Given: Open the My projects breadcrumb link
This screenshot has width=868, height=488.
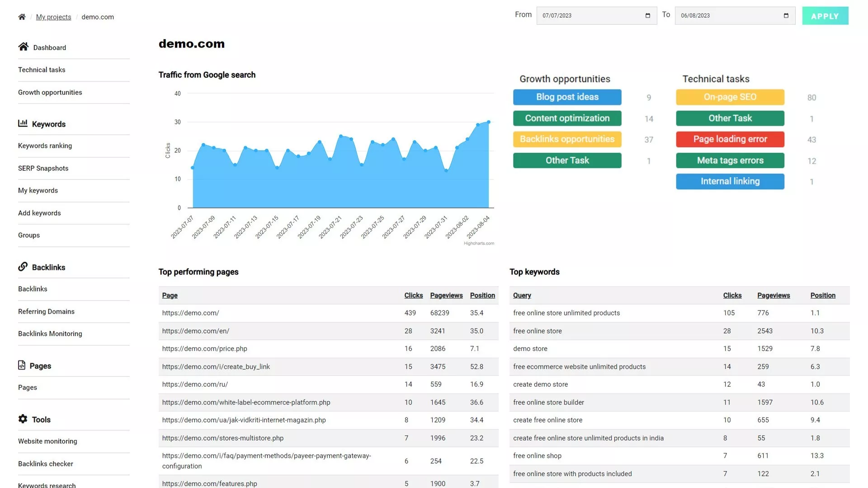Looking at the screenshot, I should [53, 17].
